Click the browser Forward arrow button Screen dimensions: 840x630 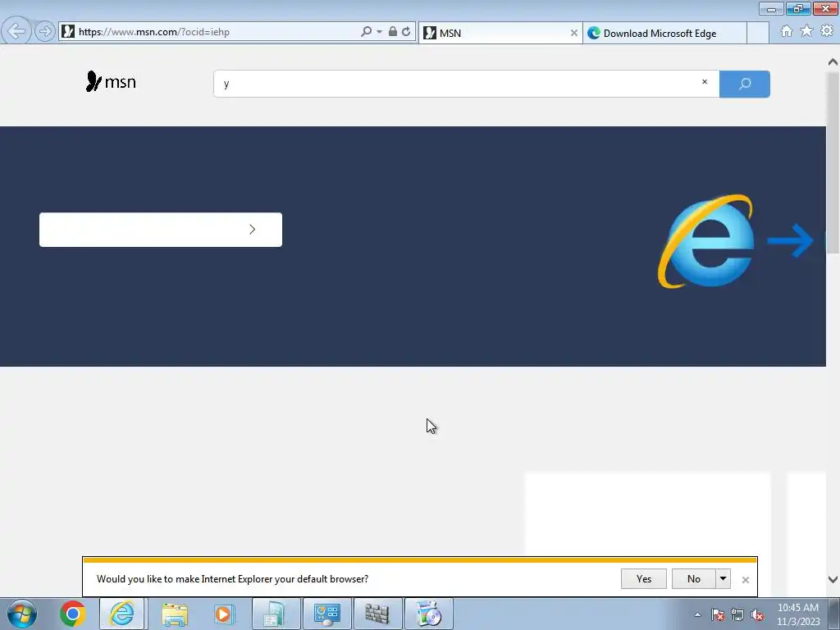click(x=45, y=32)
